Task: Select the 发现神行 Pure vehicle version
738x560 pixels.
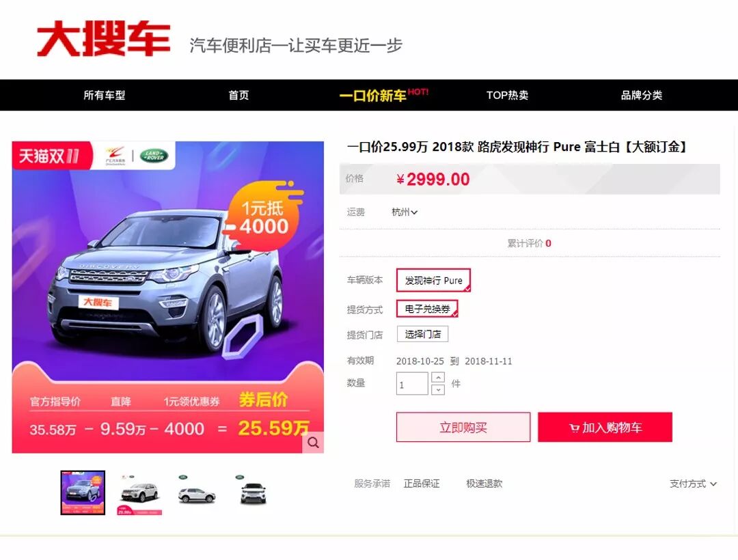Action: [x=433, y=280]
